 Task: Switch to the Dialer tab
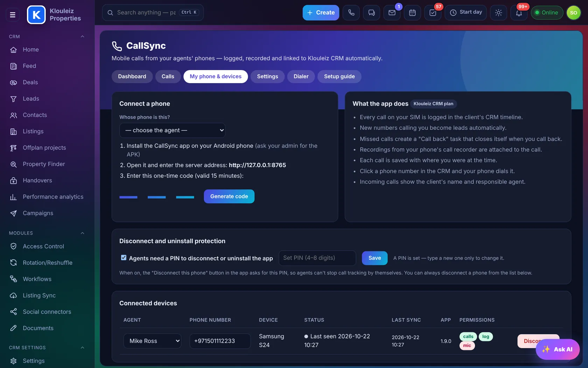click(x=301, y=76)
